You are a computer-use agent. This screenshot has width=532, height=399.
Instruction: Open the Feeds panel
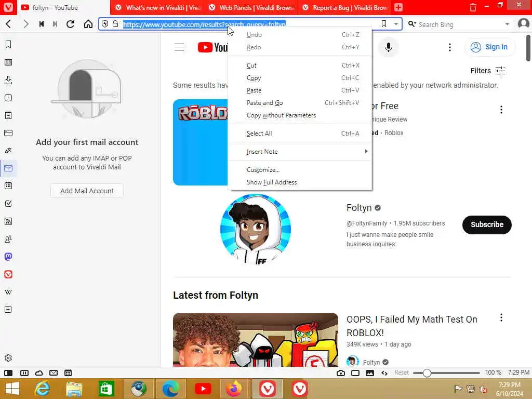click(x=8, y=221)
